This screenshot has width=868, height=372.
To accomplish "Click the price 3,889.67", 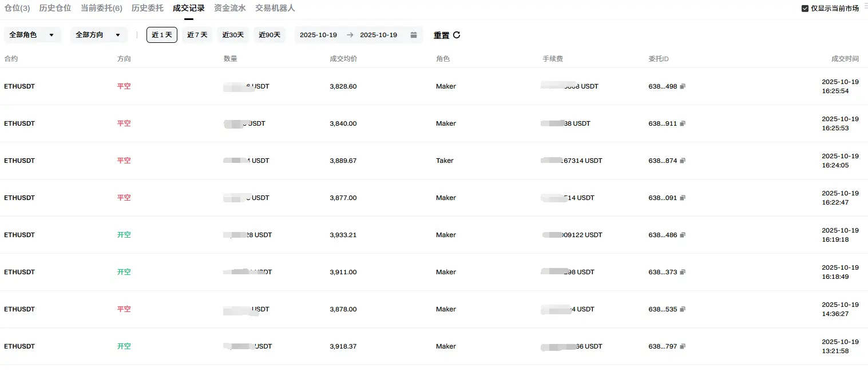I will pyautogui.click(x=343, y=161).
